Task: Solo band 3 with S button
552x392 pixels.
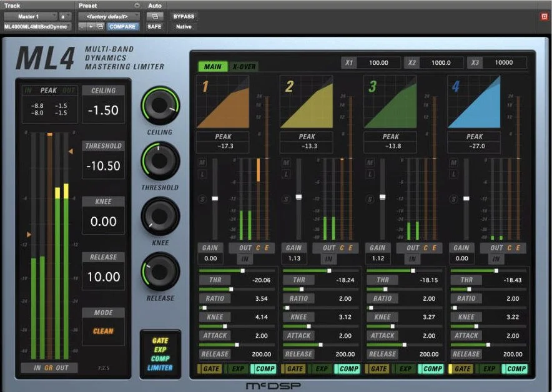Action: 370,199
